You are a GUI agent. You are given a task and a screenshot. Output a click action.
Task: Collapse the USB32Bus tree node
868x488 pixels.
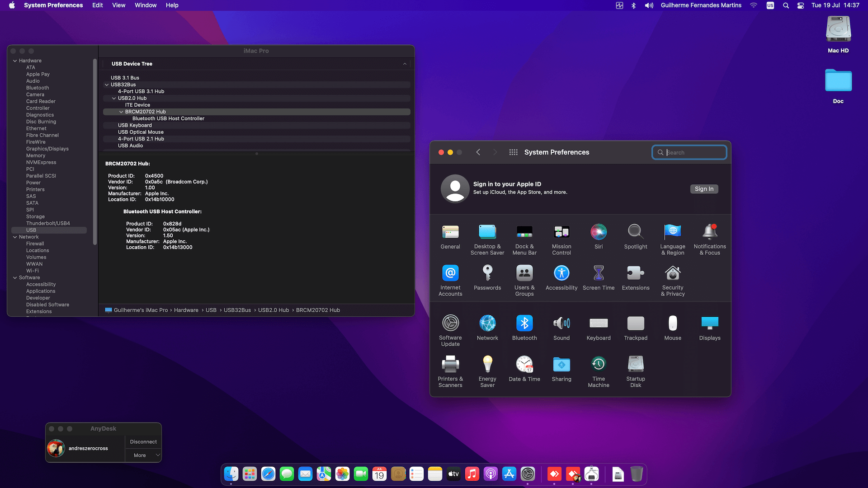pos(107,84)
